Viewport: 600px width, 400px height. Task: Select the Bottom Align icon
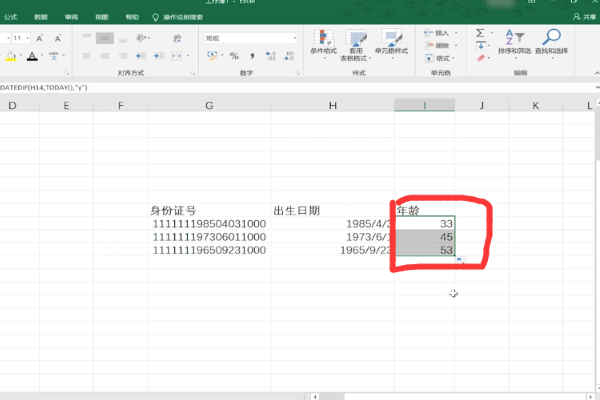[x=123, y=38]
